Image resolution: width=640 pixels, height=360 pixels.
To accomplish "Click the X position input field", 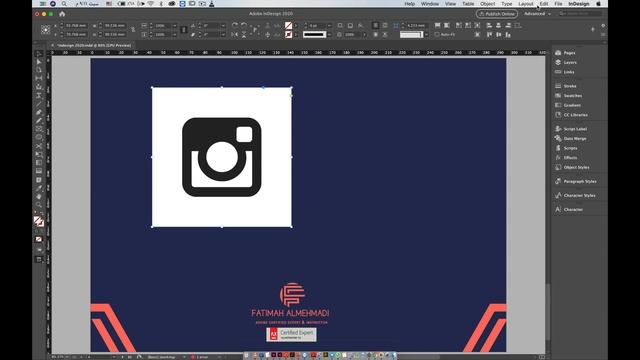I will 76,25.
